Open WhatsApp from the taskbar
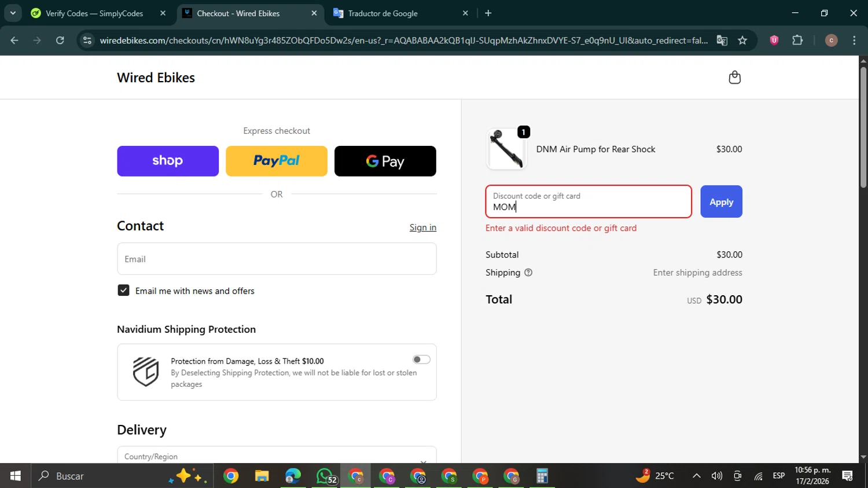 point(325,476)
